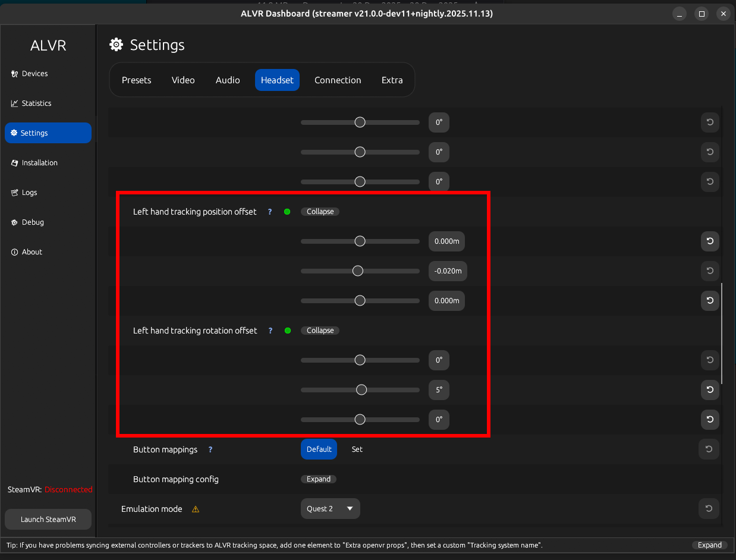Open the Statistics panel

(x=35, y=103)
